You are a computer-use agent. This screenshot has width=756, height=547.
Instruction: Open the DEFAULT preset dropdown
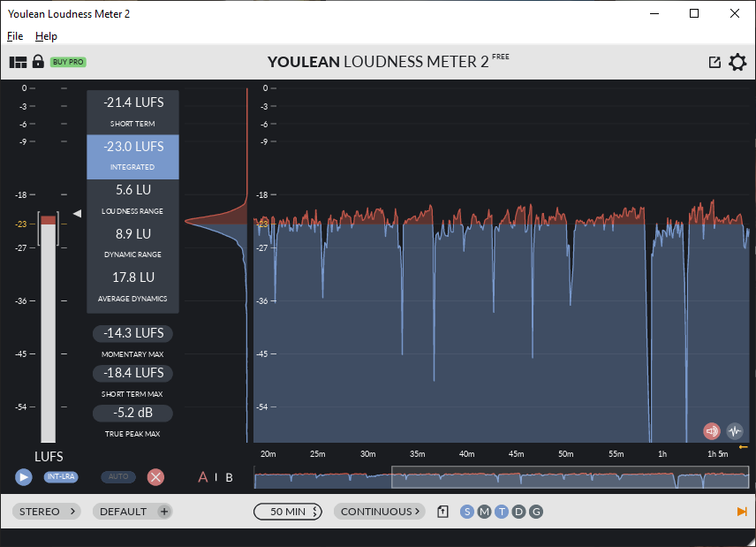[x=123, y=512]
